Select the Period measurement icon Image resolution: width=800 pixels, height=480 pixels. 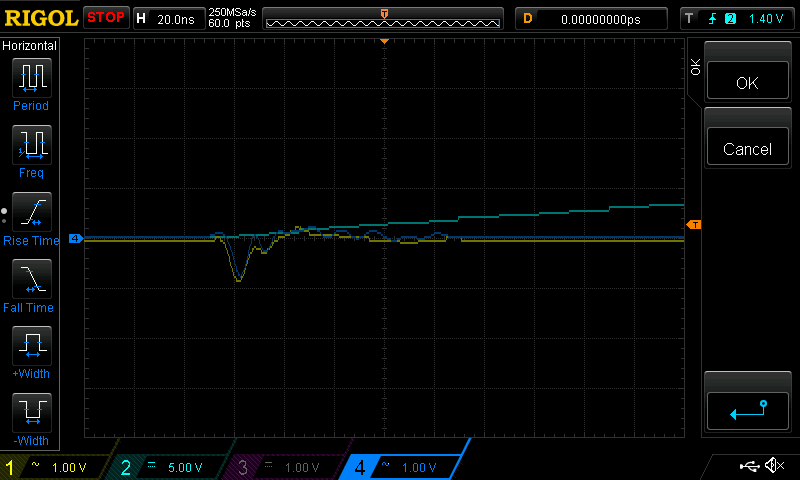(x=32, y=78)
